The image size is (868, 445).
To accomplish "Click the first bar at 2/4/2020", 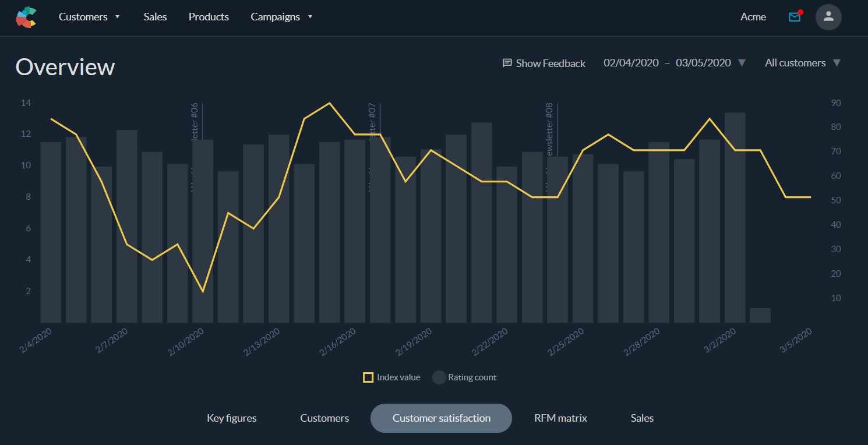I will click(51, 232).
